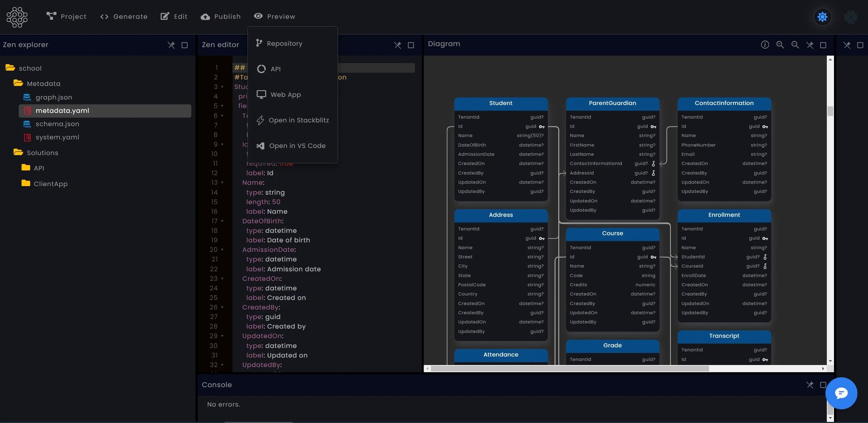Click line 14 'type: string' in editor
This screenshot has height=423, width=868.
point(265,193)
